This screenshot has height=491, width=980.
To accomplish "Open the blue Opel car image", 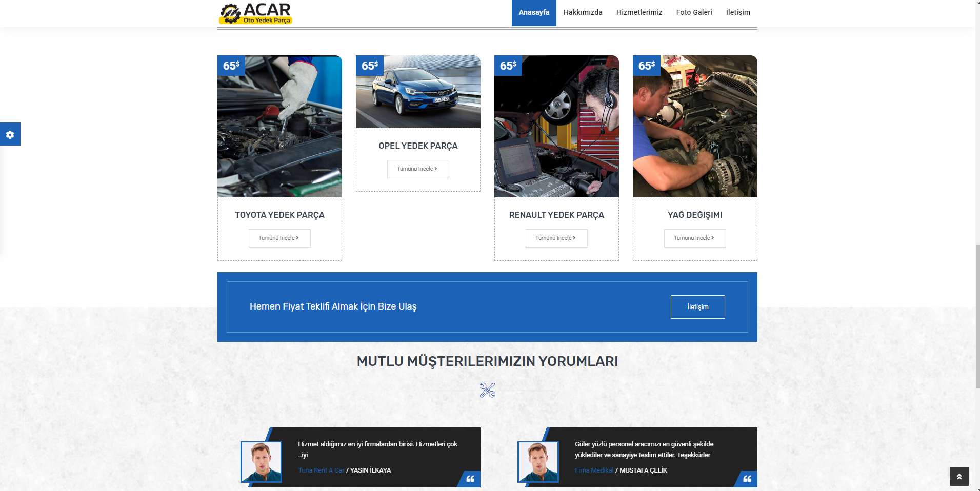I will 418,92.
